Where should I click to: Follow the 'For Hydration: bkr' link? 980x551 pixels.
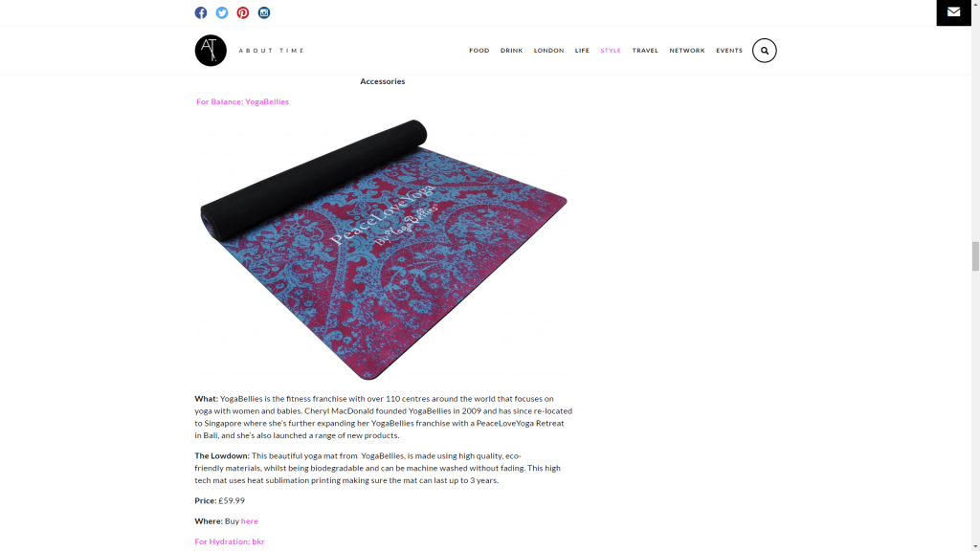[230, 541]
